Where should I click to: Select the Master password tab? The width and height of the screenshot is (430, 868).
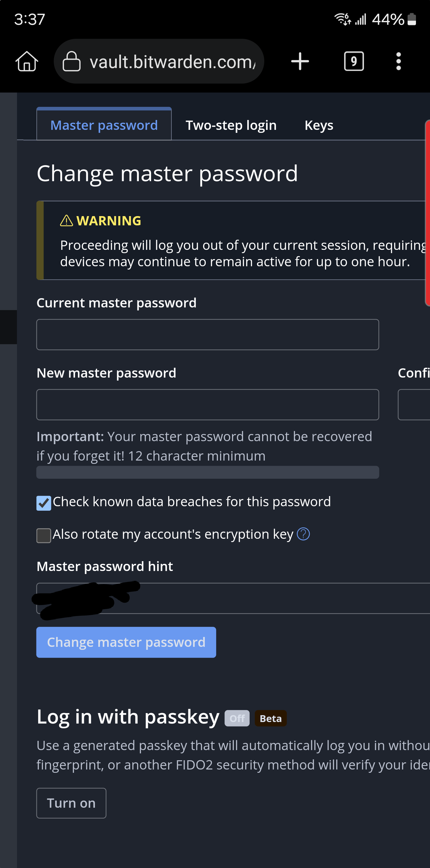pyautogui.click(x=104, y=125)
